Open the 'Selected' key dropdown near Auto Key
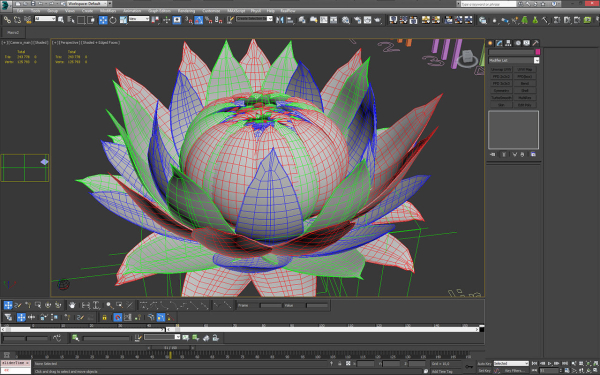 (511, 364)
